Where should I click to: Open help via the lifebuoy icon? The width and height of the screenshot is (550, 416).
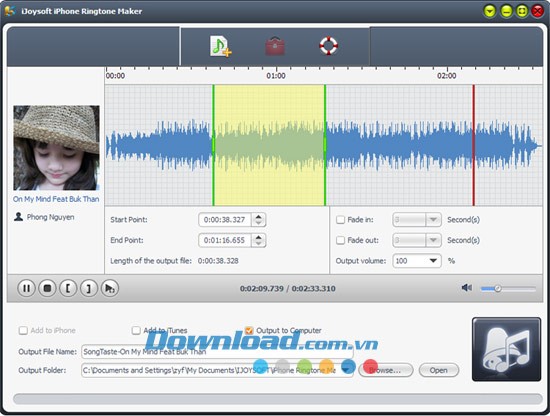(x=328, y=46)
